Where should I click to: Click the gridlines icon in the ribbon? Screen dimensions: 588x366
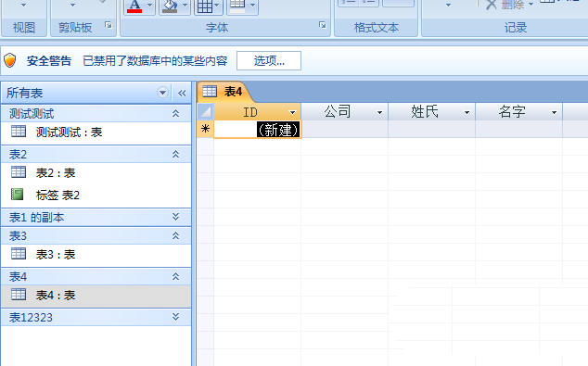point(205,6)
